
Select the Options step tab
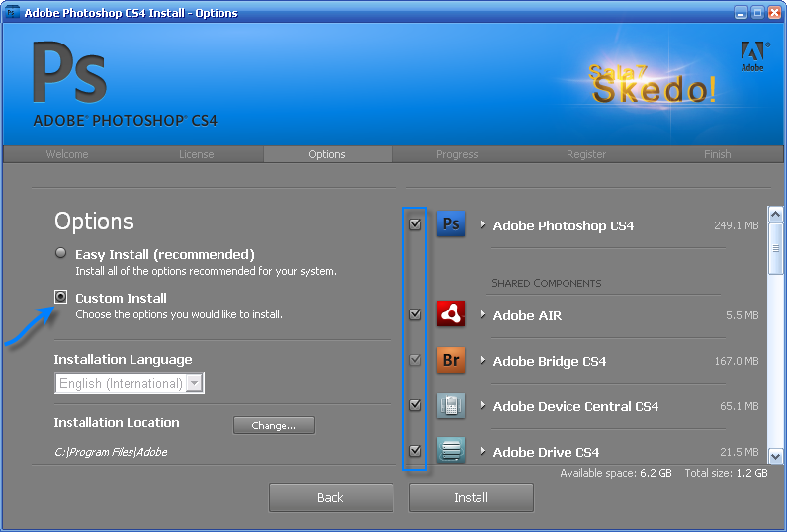(x=327, y=154)
